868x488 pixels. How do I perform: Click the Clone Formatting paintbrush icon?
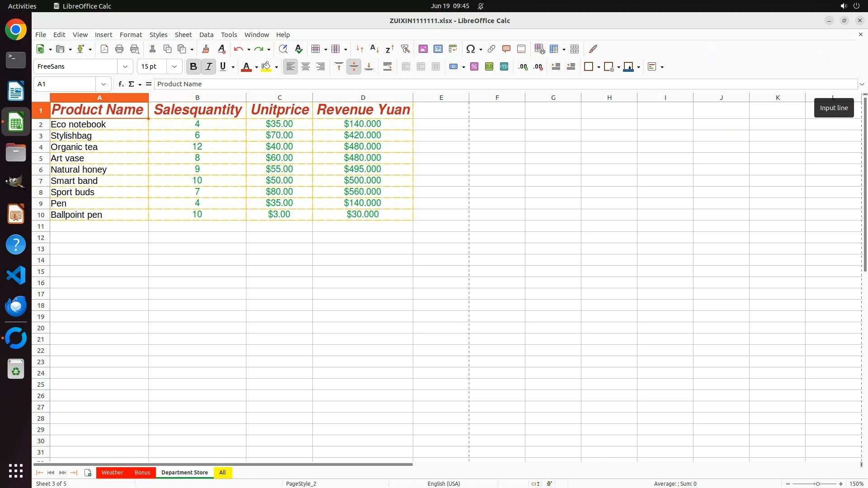(x=206, y=49)
